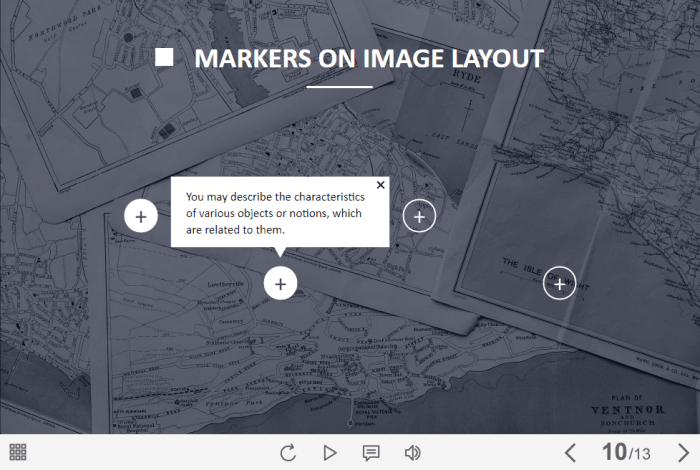Open the slide grid menu icon
The image size is (700, 470).
[18, 452]
